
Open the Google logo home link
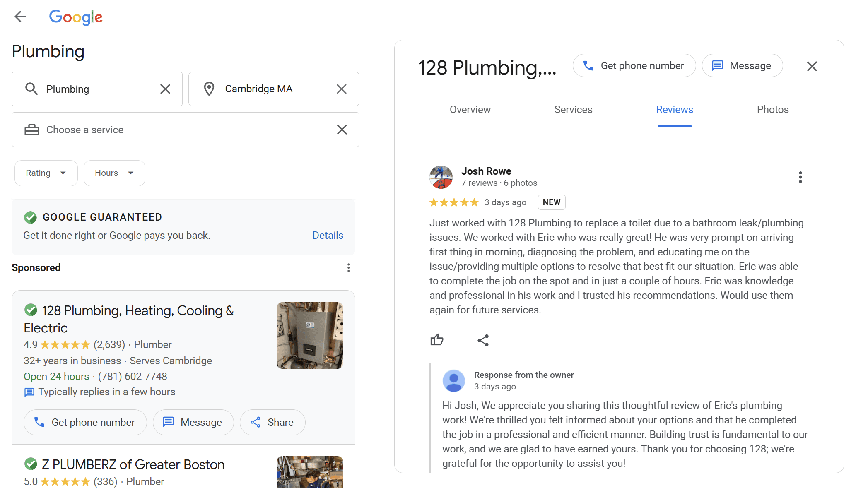[x=76, y=17]
